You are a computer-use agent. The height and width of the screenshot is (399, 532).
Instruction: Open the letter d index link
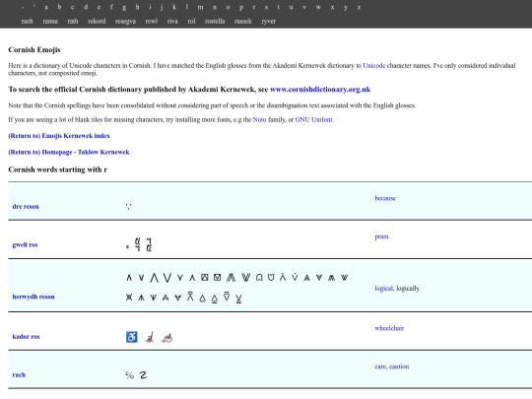point(86,7)
